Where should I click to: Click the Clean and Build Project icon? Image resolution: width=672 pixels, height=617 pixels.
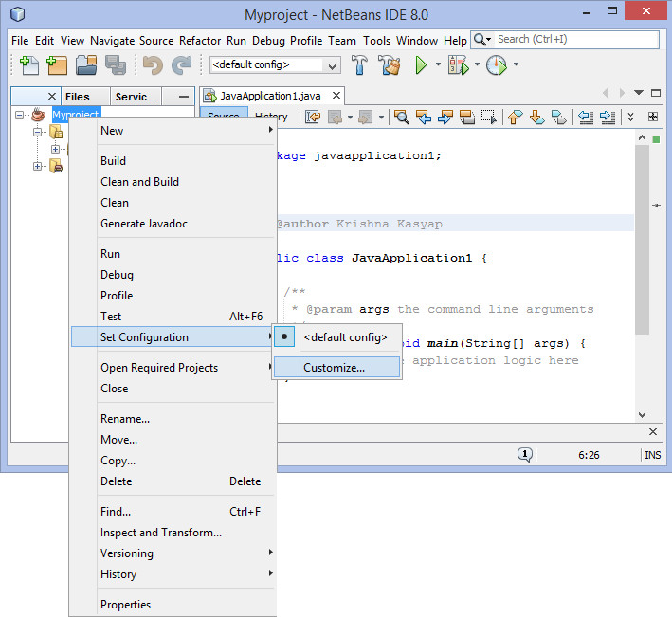(x=389, y=65)
